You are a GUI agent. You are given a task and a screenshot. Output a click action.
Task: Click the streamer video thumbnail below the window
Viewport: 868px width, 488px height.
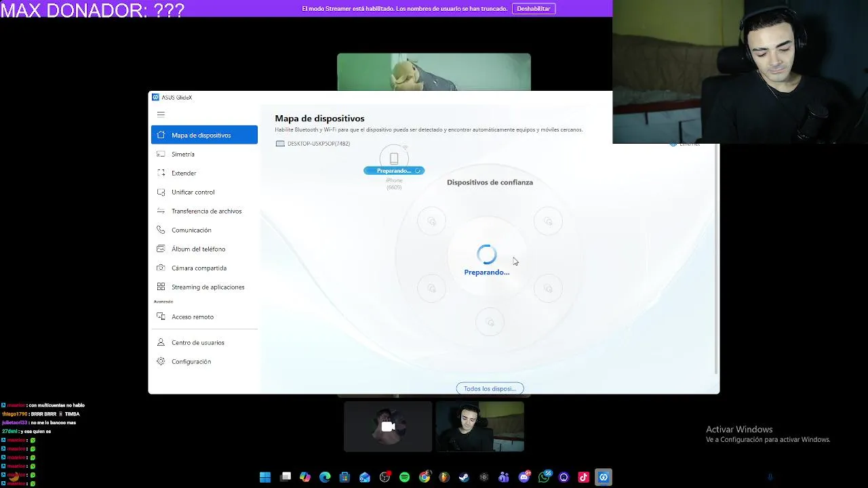480,426
